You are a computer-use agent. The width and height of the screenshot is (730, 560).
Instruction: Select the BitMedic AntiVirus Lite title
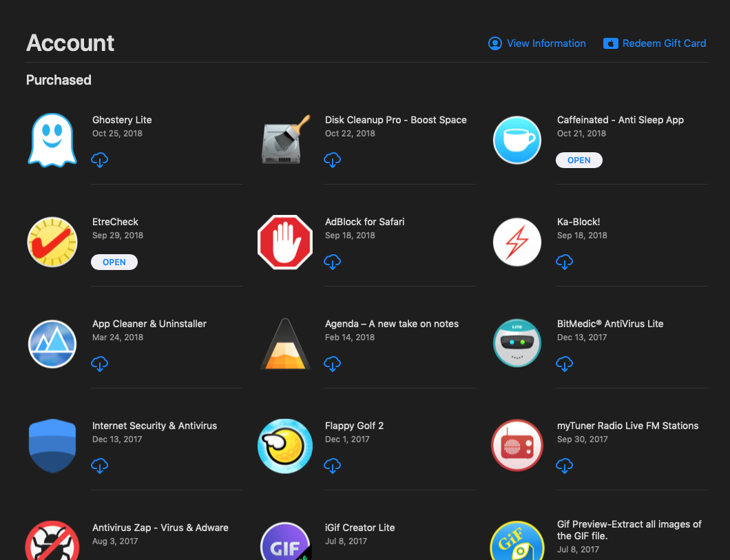tap(610, 324)
